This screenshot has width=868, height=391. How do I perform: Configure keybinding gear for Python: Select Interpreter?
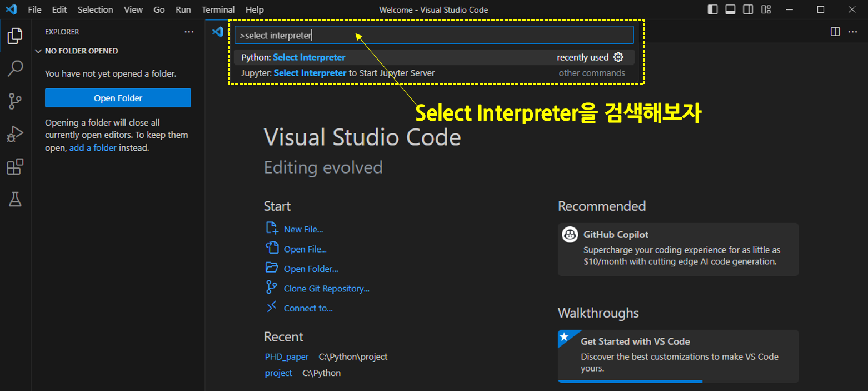618,57
